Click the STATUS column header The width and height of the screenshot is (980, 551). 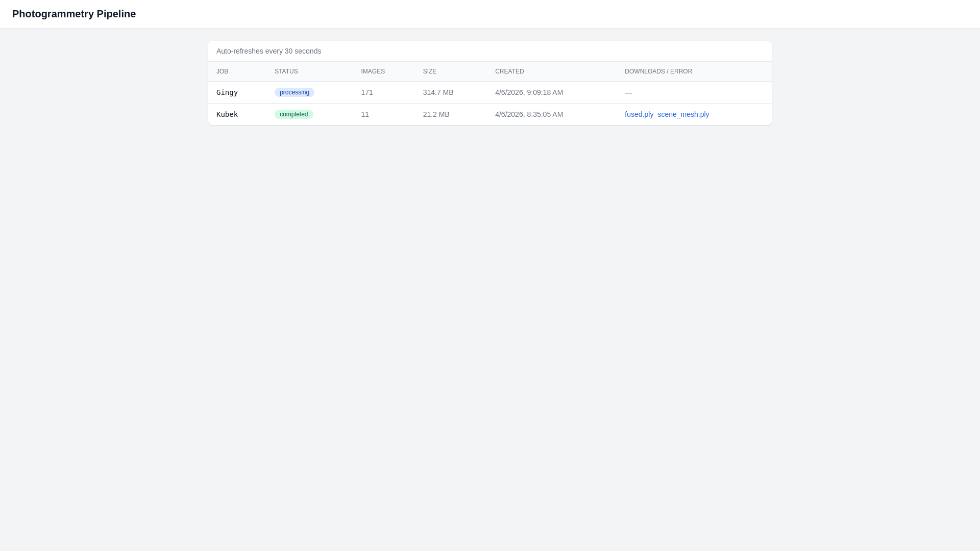[x=286, y=71]
